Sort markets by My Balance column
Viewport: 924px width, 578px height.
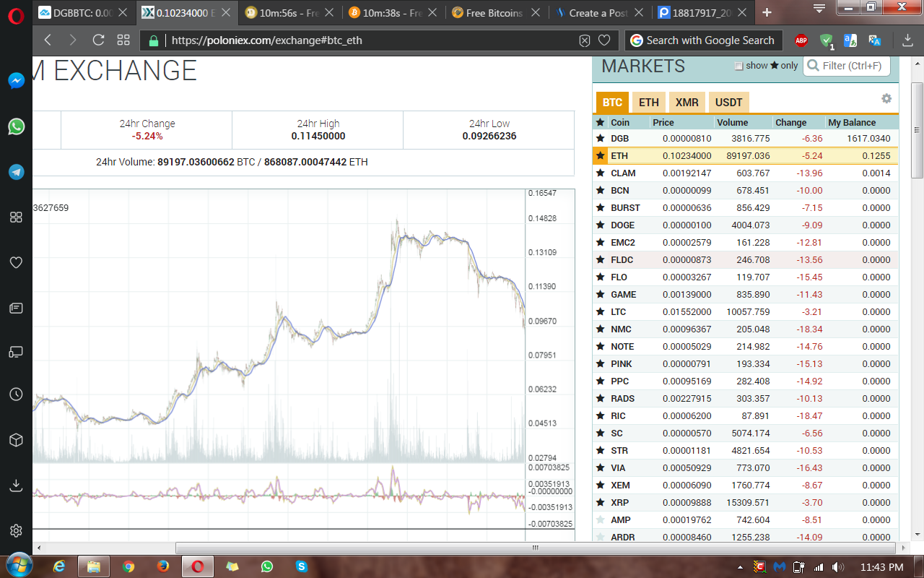point(852,122)
